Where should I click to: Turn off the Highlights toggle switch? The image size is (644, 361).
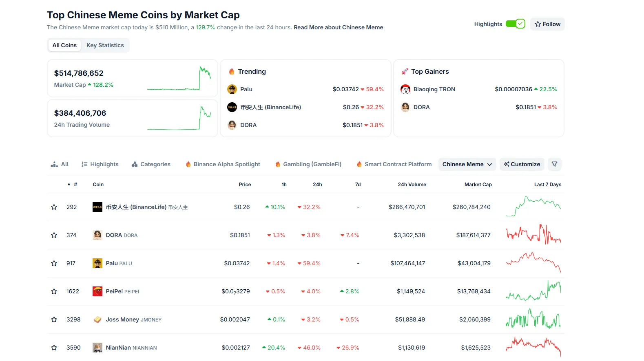515,24
